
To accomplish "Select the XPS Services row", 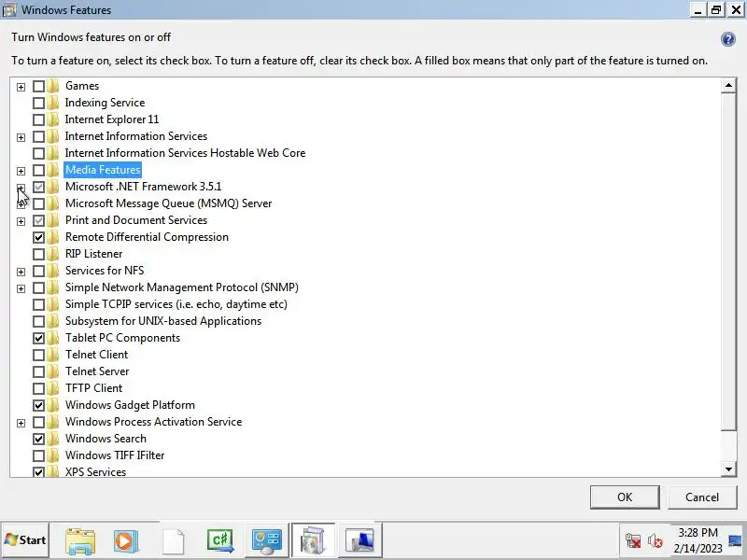I will pos(95,471).
